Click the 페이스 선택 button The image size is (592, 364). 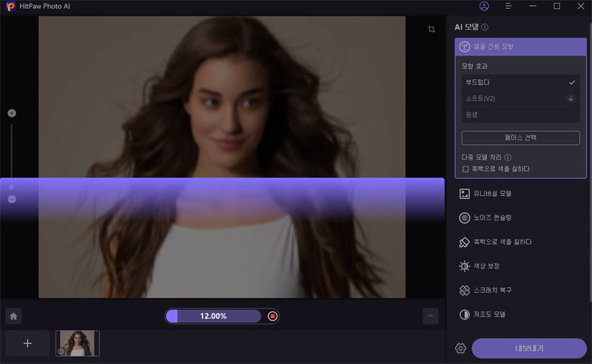pyautogui.click(x=521, y=138)
